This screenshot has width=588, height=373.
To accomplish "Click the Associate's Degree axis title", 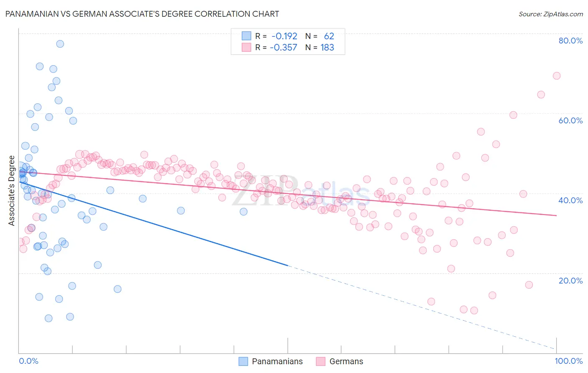I will 12,191.
